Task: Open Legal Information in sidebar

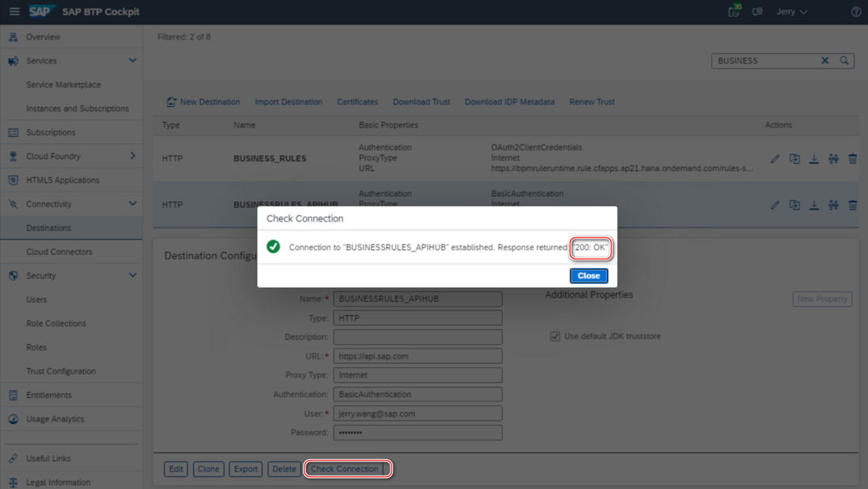Action: click(58, 483)
